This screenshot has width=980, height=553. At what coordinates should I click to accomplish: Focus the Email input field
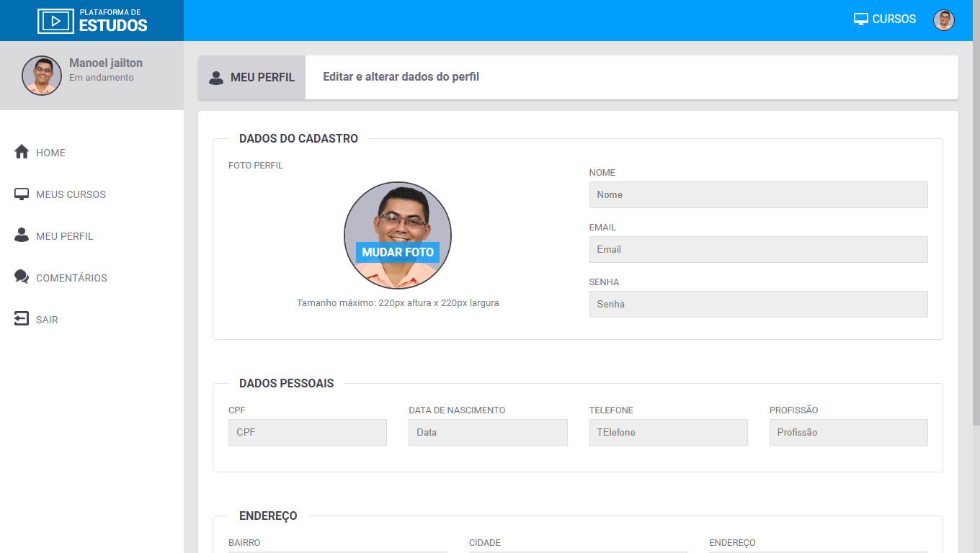[758, 249]
